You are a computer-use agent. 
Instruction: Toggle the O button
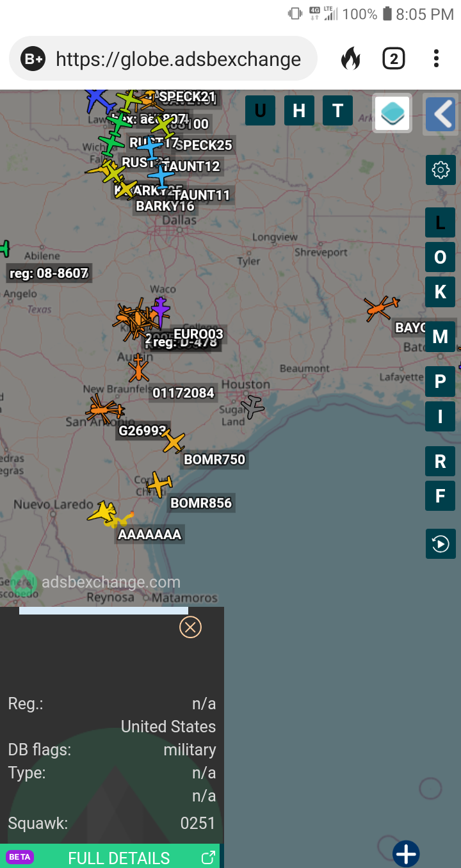(441, 257)
